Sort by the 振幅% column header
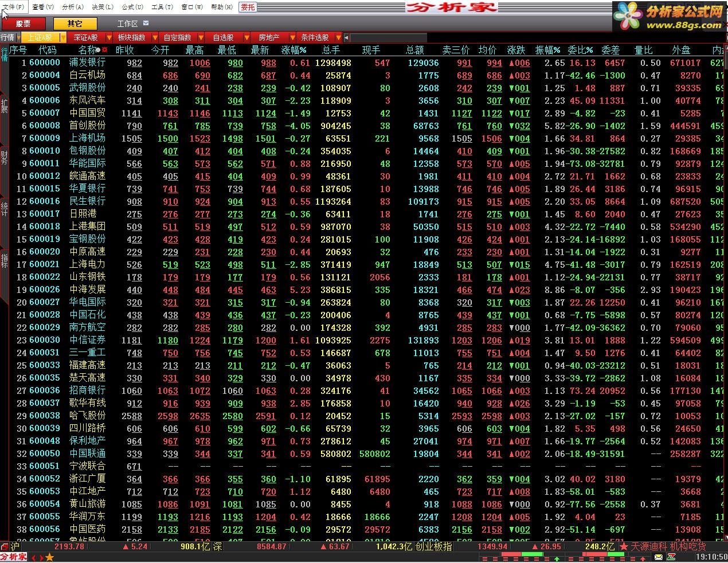Screen dimensions: 728x563 [549, 50]
